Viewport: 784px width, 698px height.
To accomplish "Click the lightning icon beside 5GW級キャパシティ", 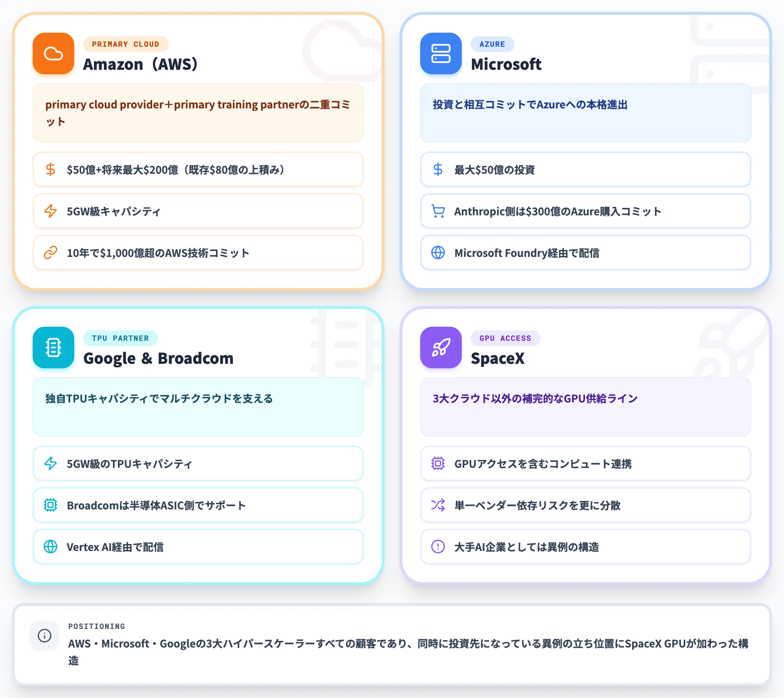I will 50,211.
